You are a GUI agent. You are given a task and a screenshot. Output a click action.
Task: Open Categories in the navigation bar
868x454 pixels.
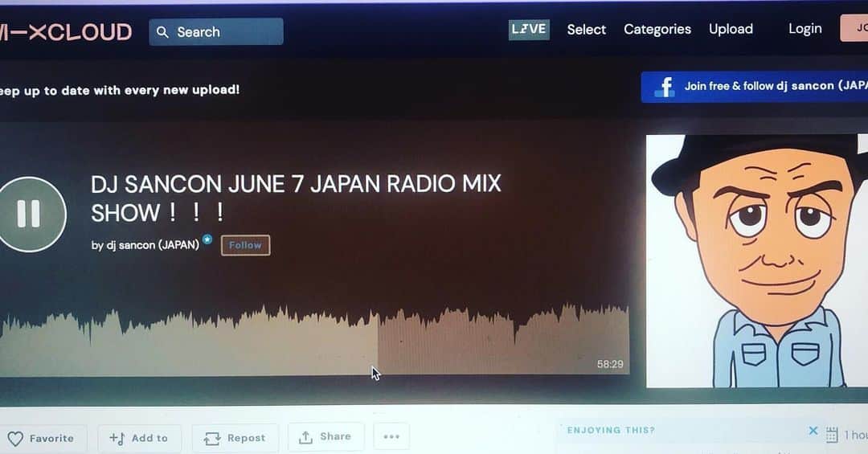657,30
